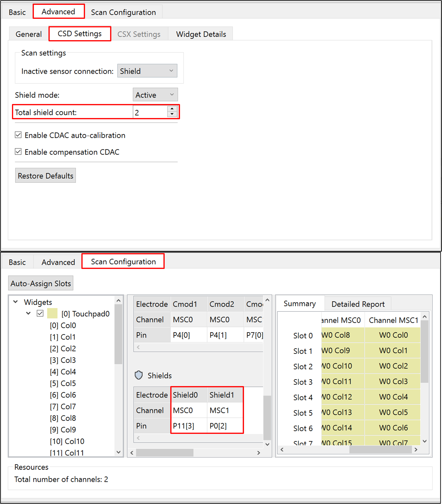This screenshot has height=504, width=442.
Task: Click summary pane scroll down arrow
Action: pyautogui.click(x=425, y=441)
